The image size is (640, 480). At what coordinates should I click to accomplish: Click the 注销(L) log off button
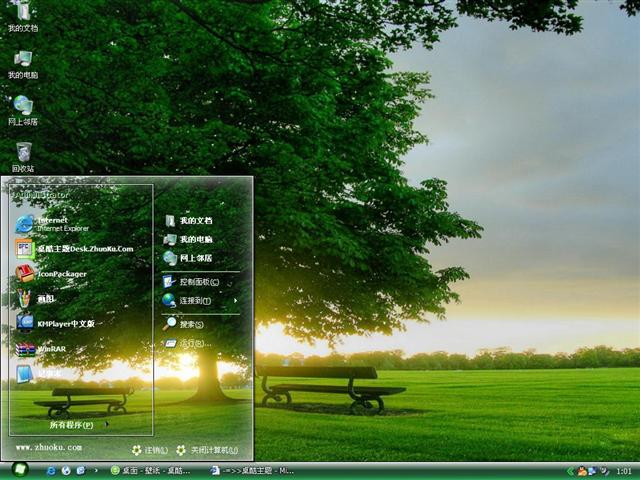point(150,450)
